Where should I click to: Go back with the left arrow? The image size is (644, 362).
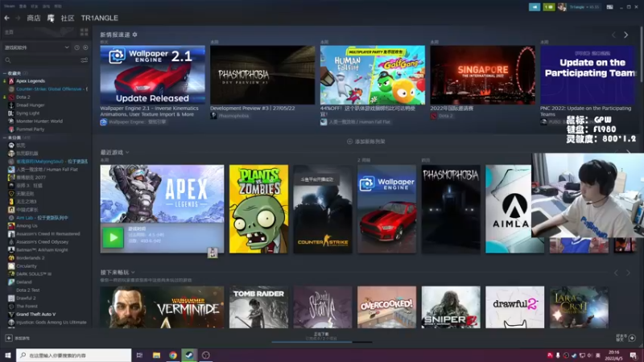(x=7, y=18)
